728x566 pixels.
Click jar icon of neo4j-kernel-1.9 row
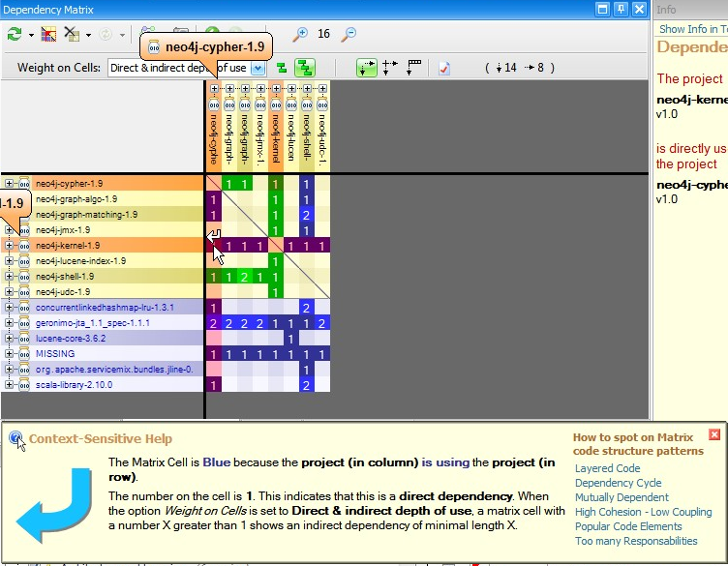pyautogui.click(x=24, y=245)
